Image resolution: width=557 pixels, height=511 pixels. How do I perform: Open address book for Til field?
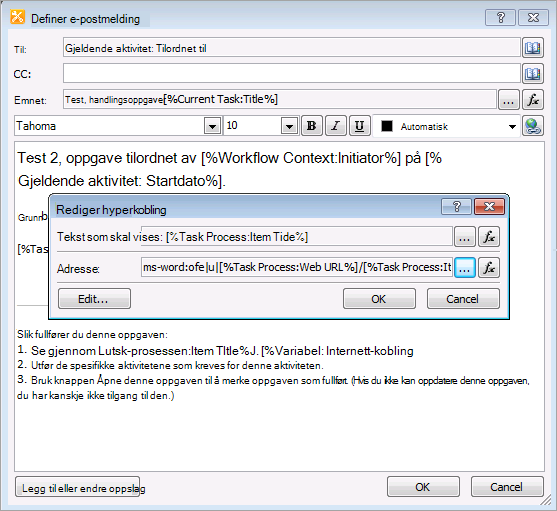[532, 48]
